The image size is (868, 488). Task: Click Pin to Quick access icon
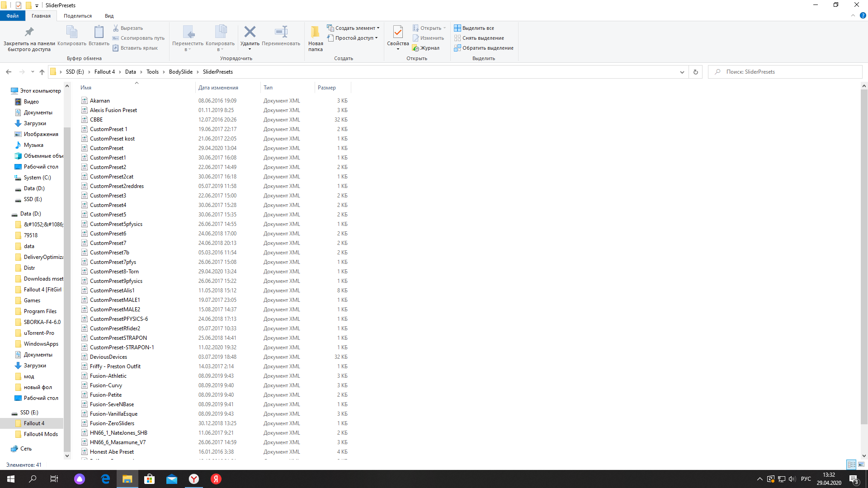point(29,32)
